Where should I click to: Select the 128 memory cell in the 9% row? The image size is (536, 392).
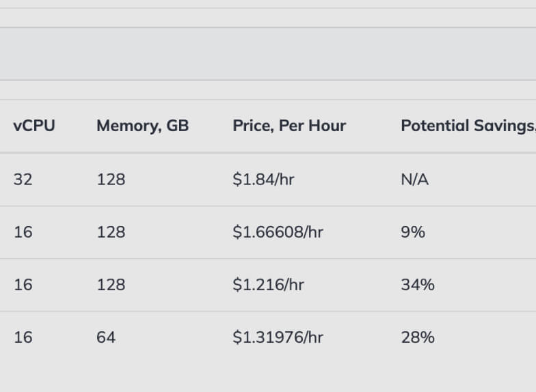[111, 232]
